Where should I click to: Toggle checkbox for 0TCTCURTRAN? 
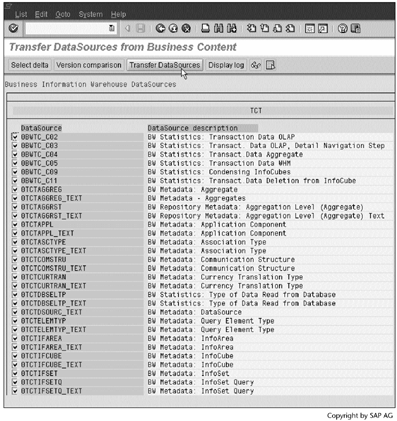[14, 277]
